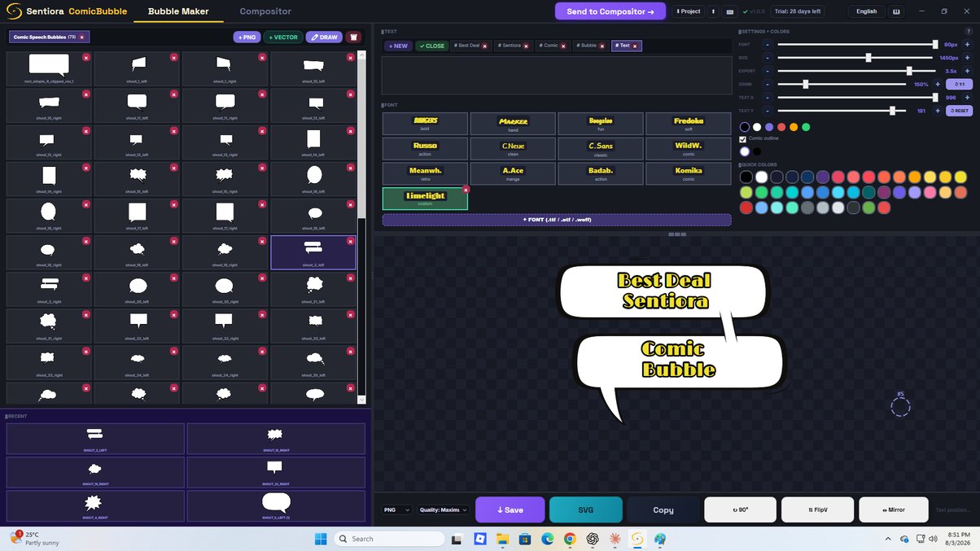
Task: Open the Quality Maximum dropdown
Action: tap(444, 509)
